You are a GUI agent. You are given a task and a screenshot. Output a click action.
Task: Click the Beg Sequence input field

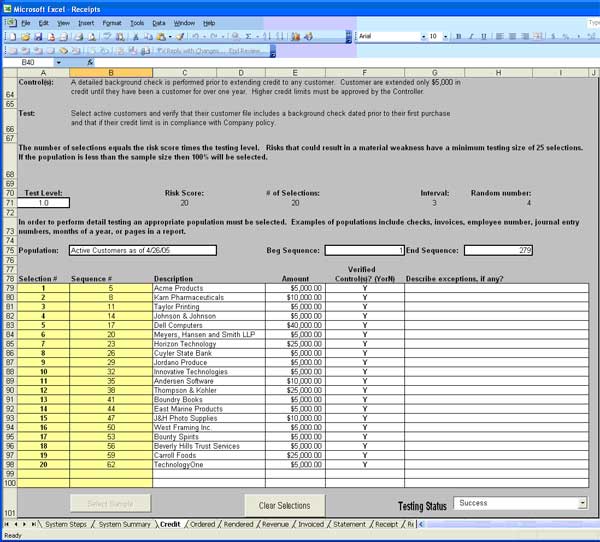pyautogui.click(x=364, y=250)
